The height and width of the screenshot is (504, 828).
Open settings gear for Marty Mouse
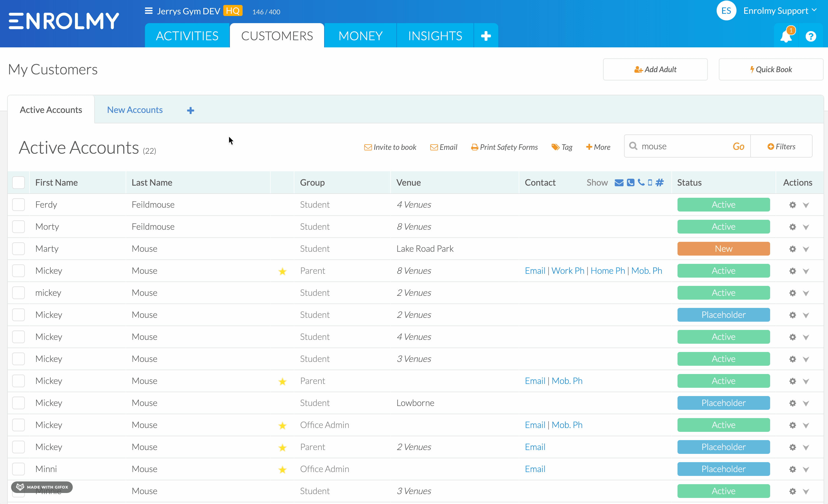click(792, 249)
